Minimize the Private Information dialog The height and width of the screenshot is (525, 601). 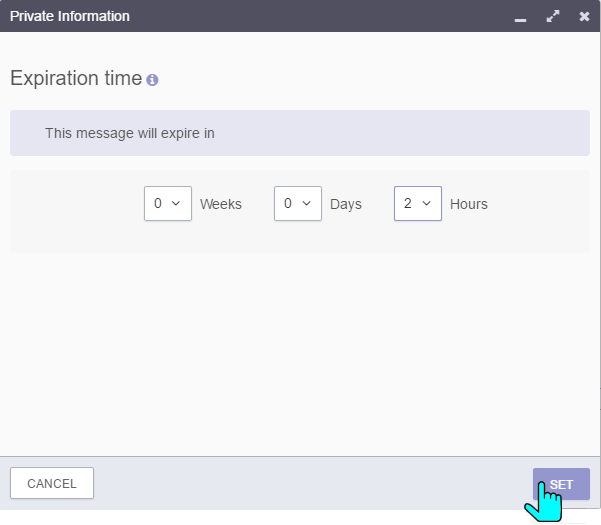click(520, 18)
